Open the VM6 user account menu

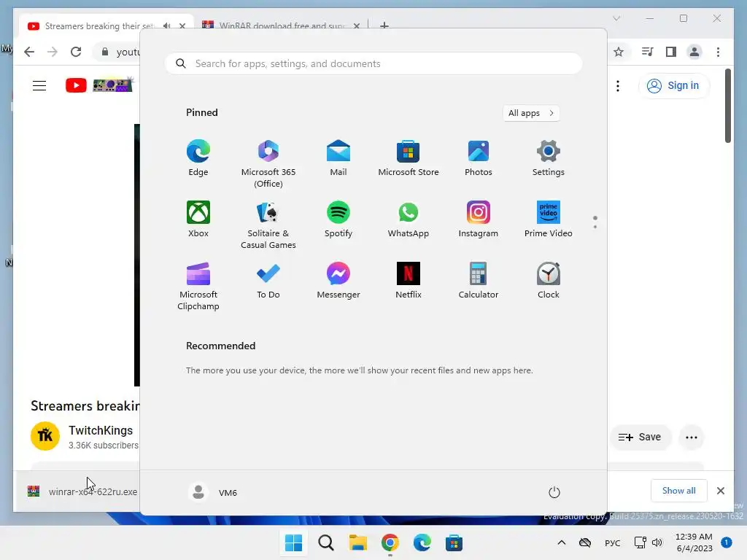click(x=212, y=492)
